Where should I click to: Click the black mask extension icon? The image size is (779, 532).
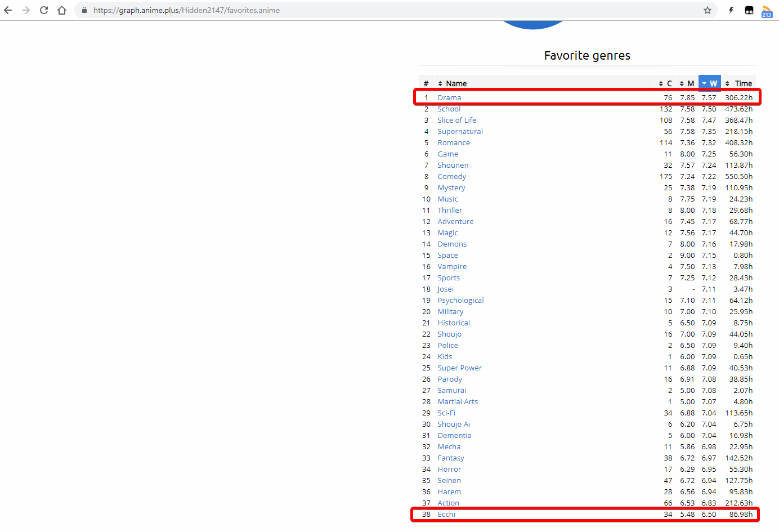pos(749,10)
